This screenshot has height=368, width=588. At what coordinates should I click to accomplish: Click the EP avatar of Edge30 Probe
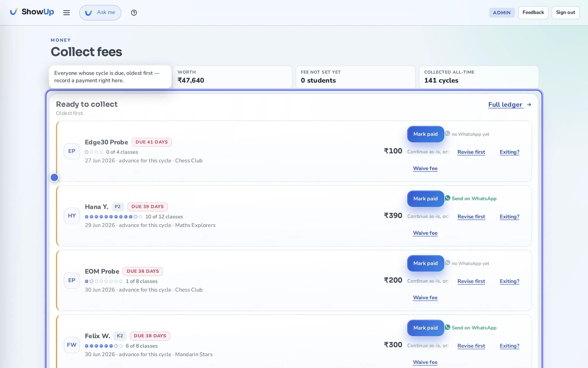tap(72, 151)
